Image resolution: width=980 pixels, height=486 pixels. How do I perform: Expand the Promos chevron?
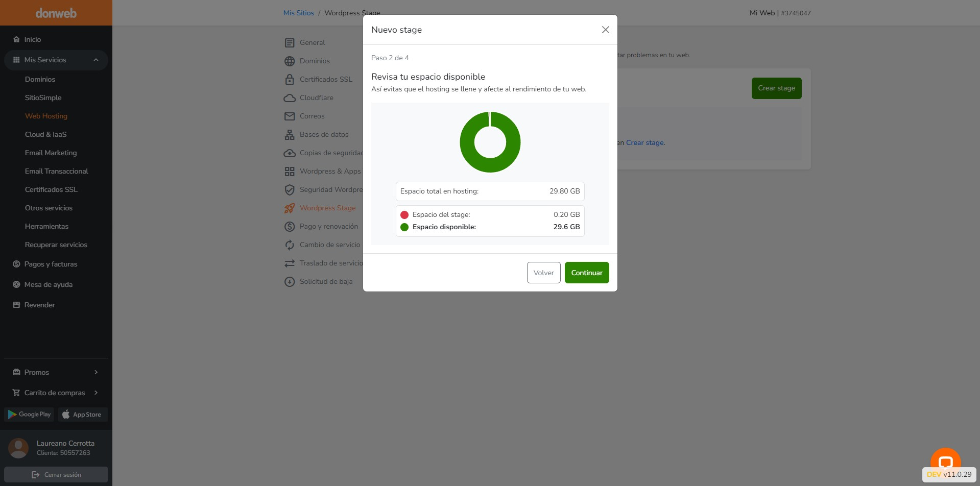pyautogui.click(x=96, y=372)
